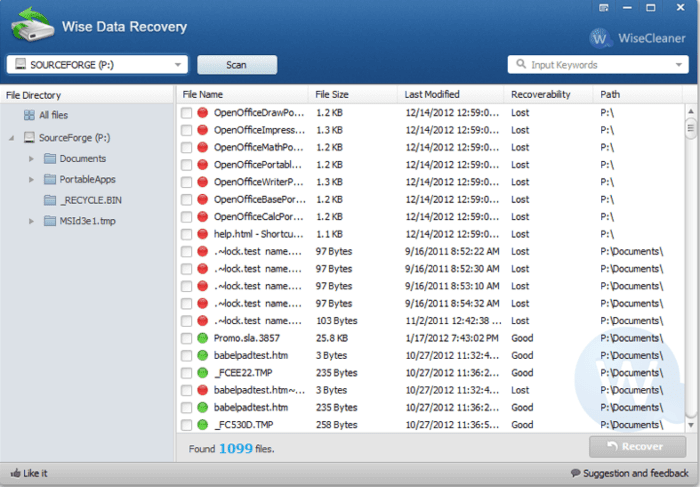Click the Documents folder icon
Screen dimensions: 700x487
coord(50,158)
